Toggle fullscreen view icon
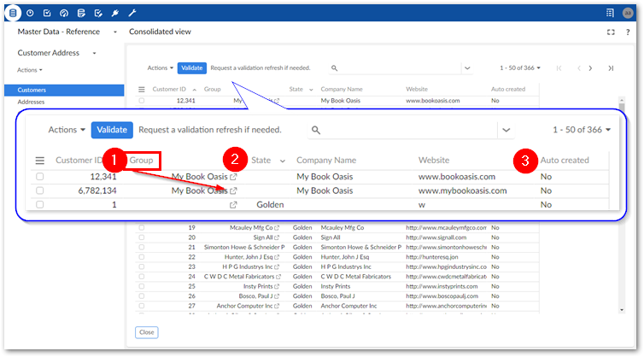Image resolution: width=644 pixels, height=357 pixels. point(610,32)
